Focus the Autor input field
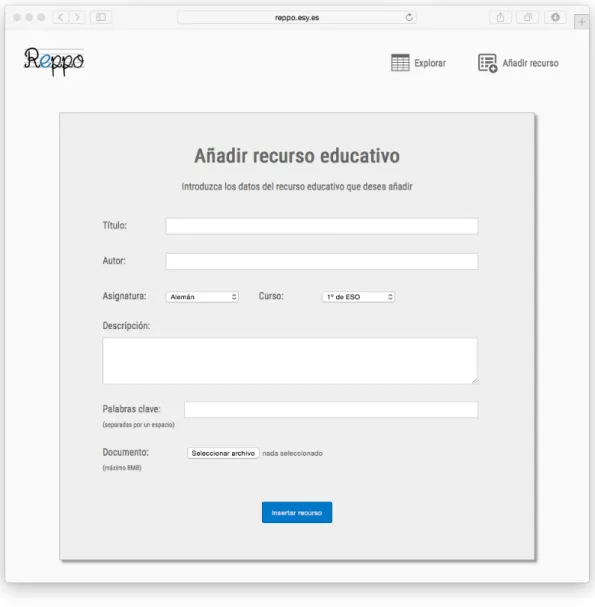This screenshot has height=607, width=595. [322, 261]
